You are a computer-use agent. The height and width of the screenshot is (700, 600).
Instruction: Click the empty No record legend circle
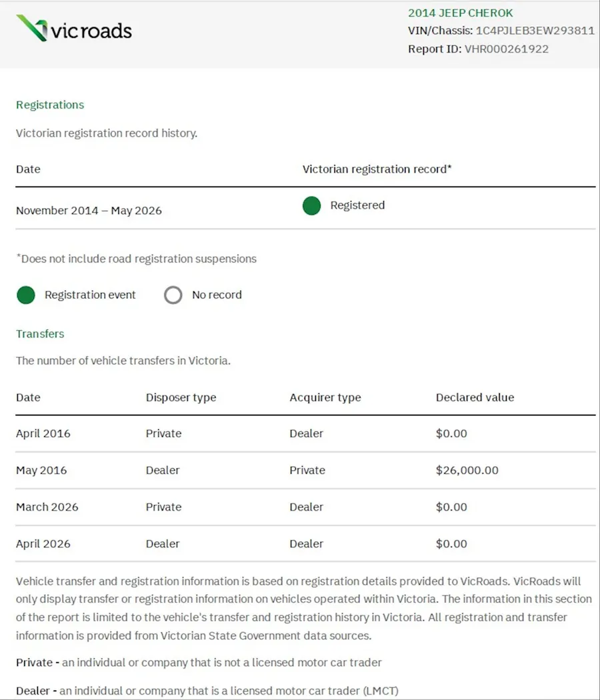173,295
